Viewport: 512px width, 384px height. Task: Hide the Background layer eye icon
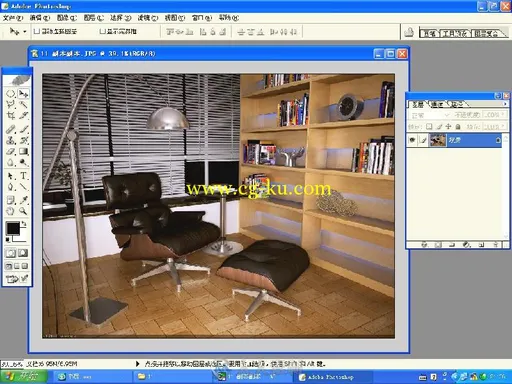coord(412,140)
